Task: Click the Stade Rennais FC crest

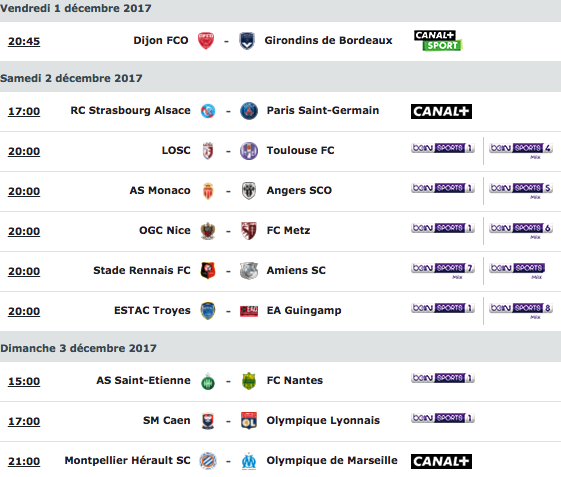Action: (x=208, y=271)
